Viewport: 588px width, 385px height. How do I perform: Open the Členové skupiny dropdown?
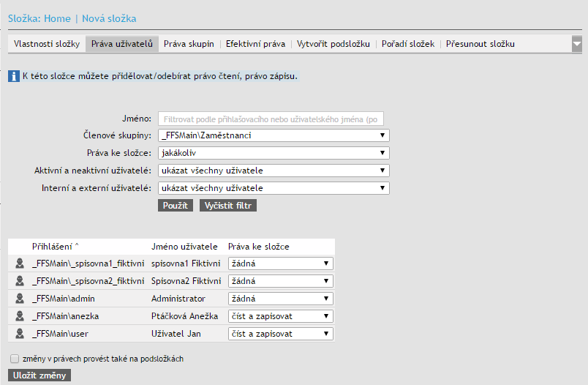click(274, 135)
